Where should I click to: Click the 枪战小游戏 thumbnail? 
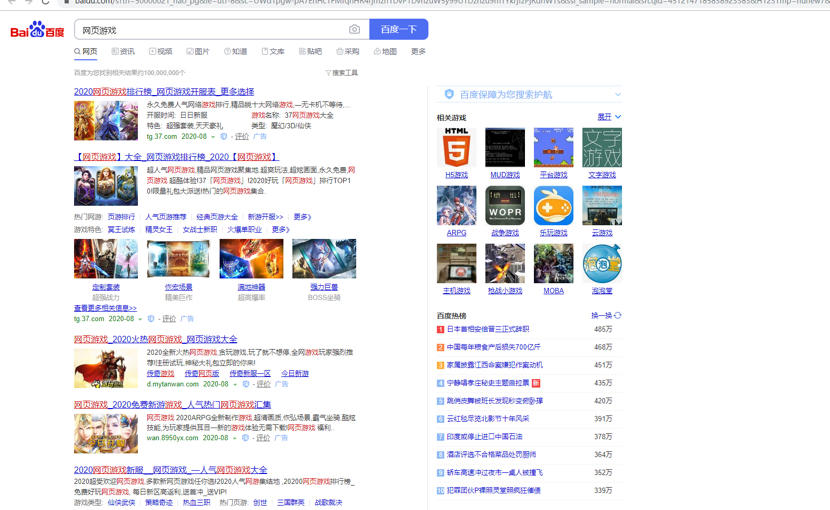click(505, 263)
